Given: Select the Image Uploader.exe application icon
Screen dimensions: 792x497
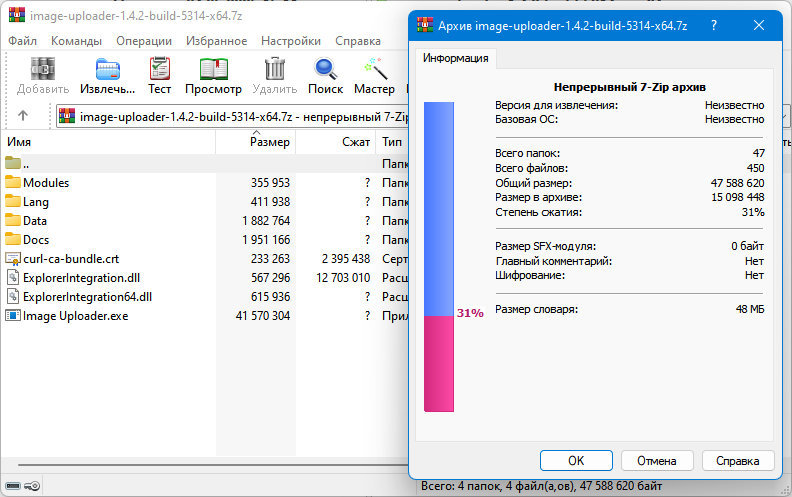Looking at the screenshot, I should (x=13, y=315).
